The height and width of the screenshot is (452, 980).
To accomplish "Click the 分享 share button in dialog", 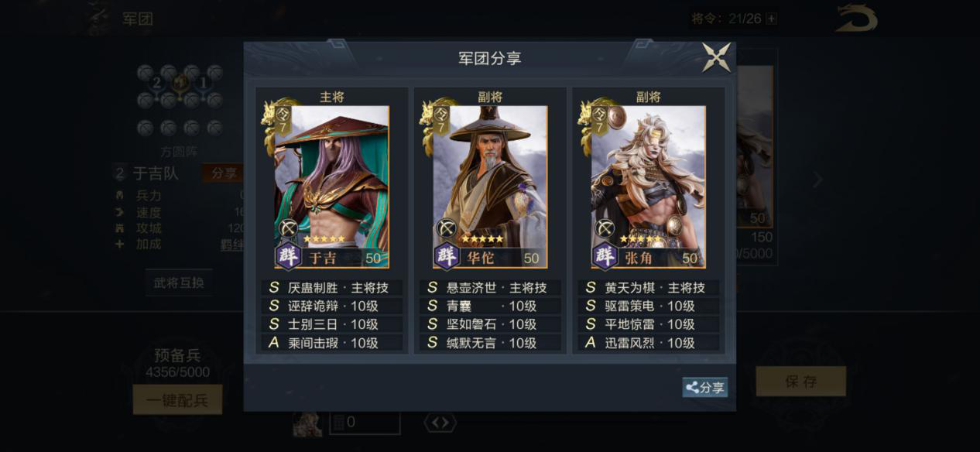I will pyautogui.click(x=704, y=388).
